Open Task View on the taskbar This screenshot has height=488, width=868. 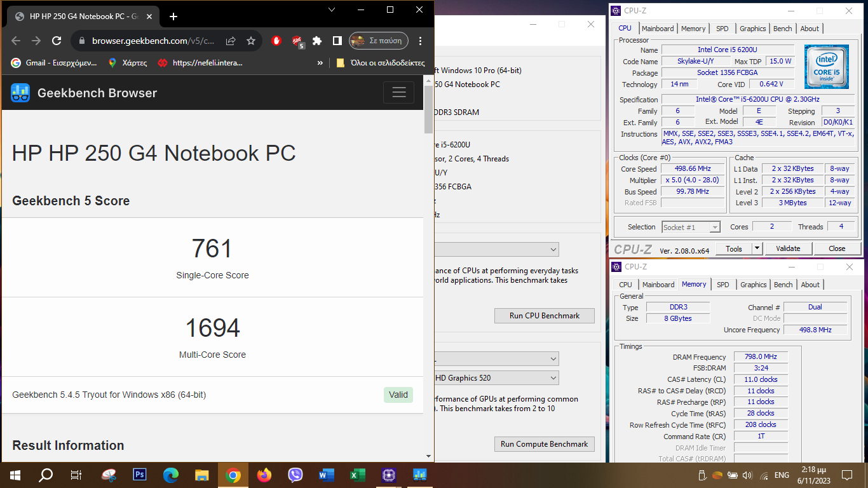[76, 475]
